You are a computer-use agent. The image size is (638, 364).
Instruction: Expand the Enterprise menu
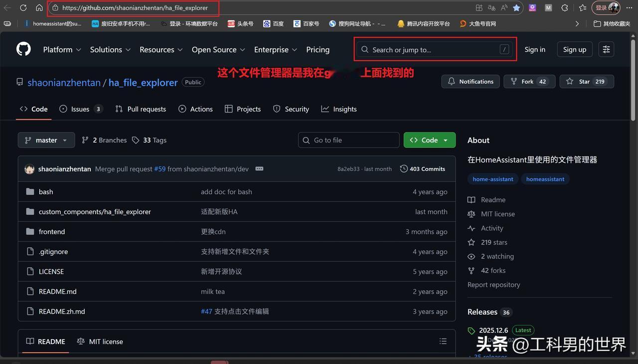[x=276, y=49]
